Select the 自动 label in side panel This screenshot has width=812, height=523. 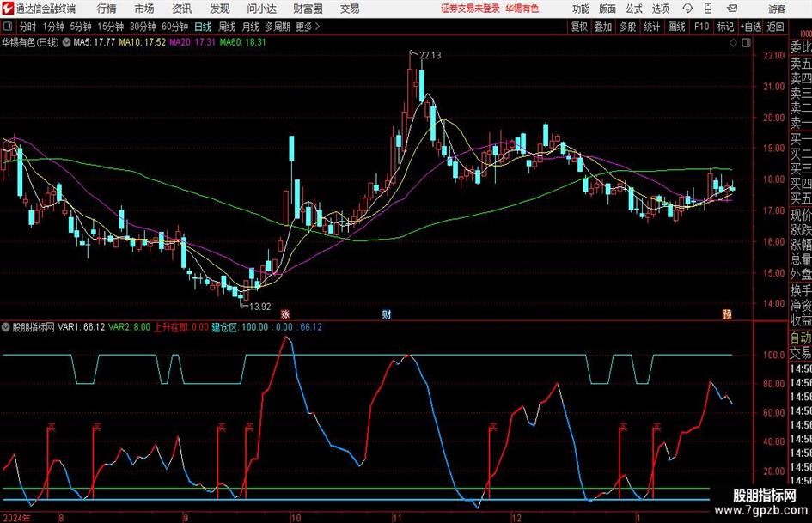click(801, 338)
